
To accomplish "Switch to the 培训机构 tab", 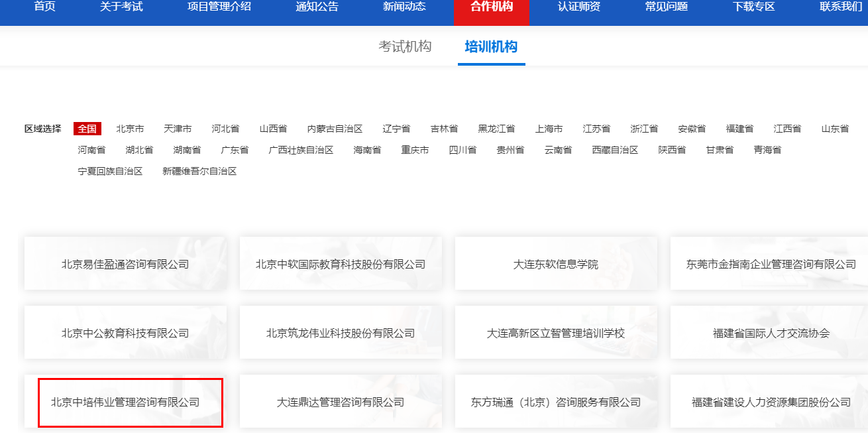I will tap(491, 46).
